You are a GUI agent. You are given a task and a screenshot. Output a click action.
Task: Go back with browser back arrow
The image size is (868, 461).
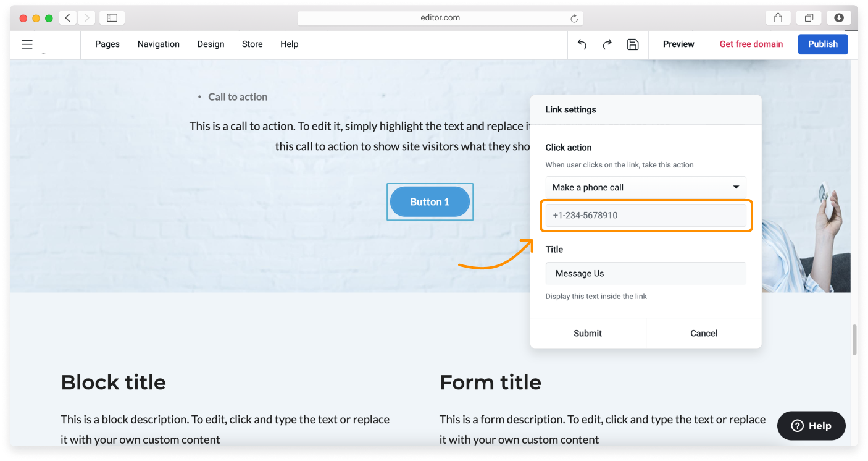[68, 18]
